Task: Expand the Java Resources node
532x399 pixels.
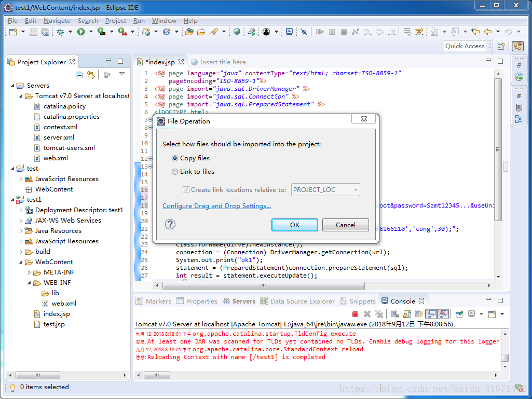Action: (x=21, y=231)
